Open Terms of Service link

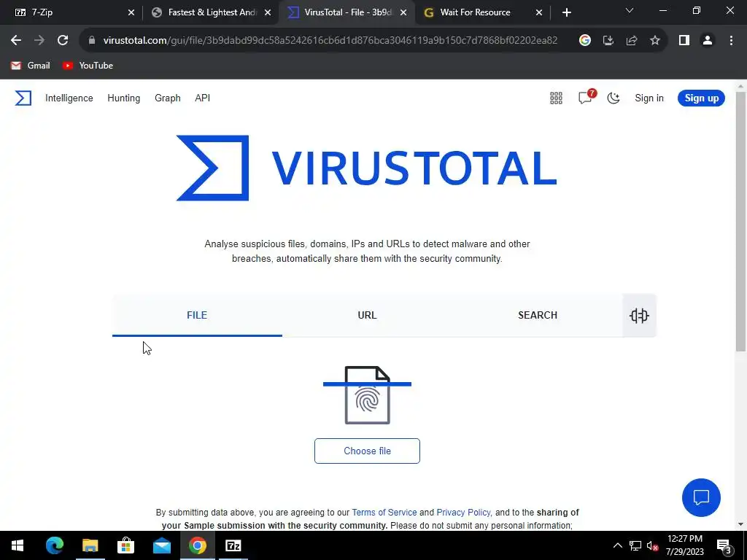click(x=384, y=513)
